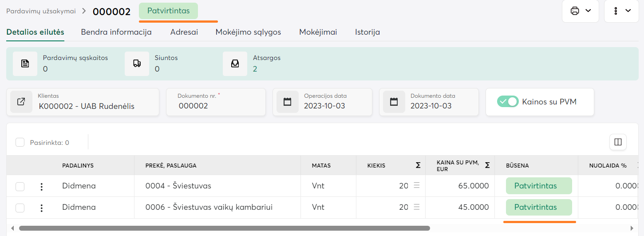Viewport: 644px width, 236px height.
Task: Open the Pardavimų sąskaitos document icon
Action: (25, 64)
